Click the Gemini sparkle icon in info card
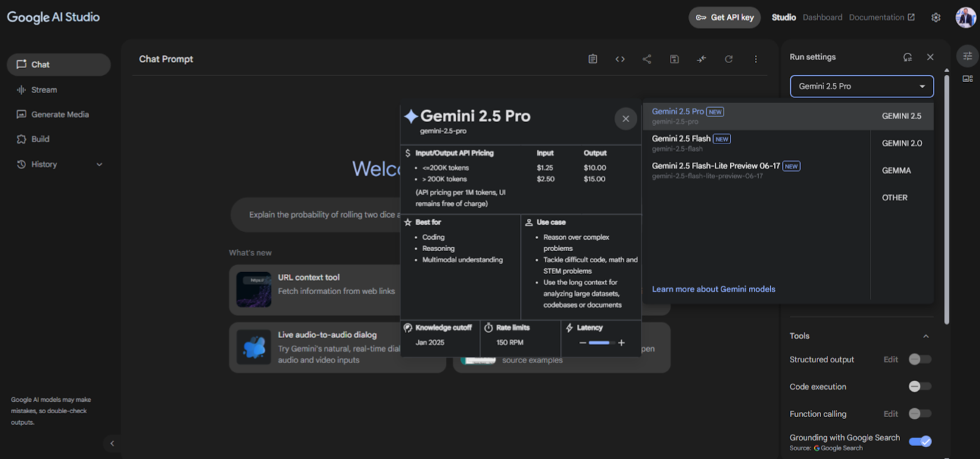This screenshot has height=459, width=980. tap(411, 116)
